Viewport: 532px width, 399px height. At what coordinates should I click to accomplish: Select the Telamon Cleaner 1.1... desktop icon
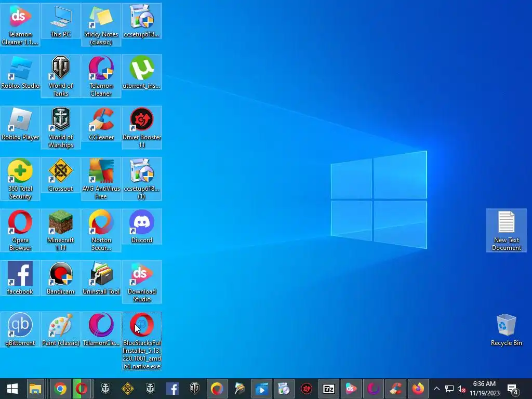point(20,24)
